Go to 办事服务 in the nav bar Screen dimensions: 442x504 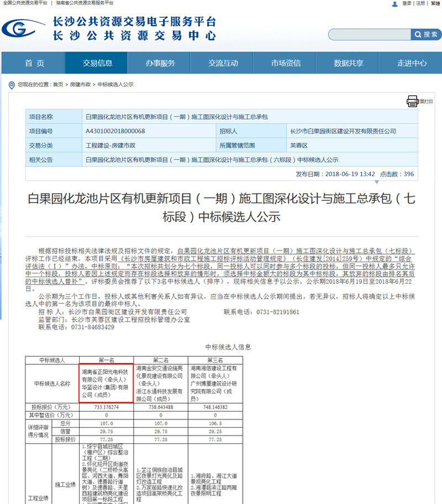click(160, 63)
